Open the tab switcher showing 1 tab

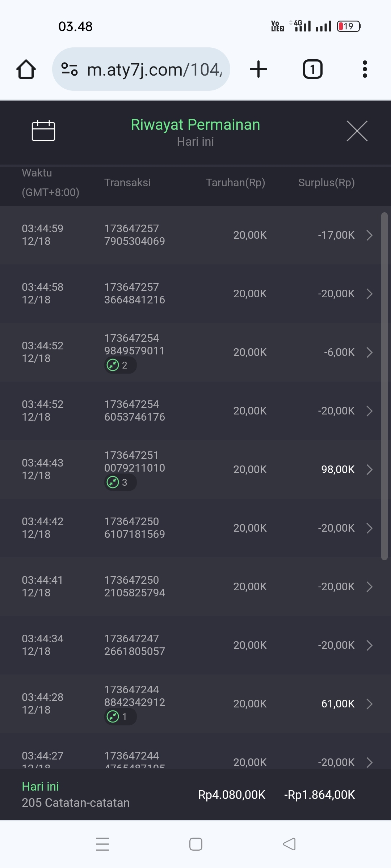[312, 69]
